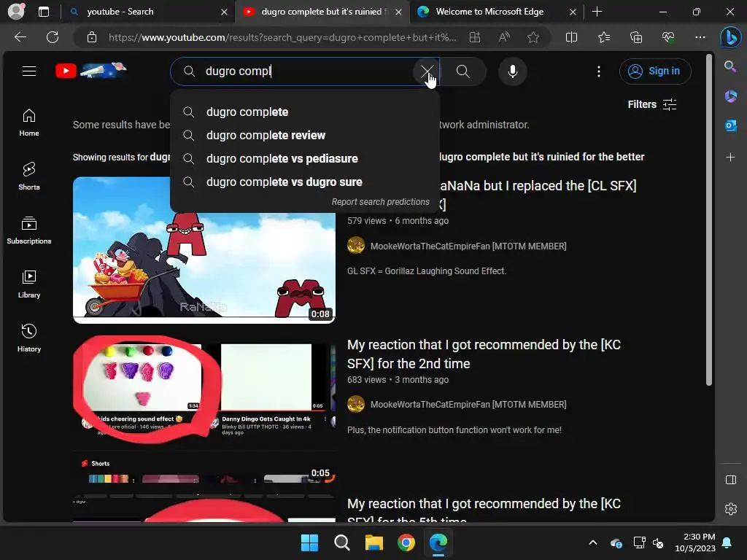This screenshot has width=747, height=560.
Task: Refresh the current page
Action: click(53, 37)
